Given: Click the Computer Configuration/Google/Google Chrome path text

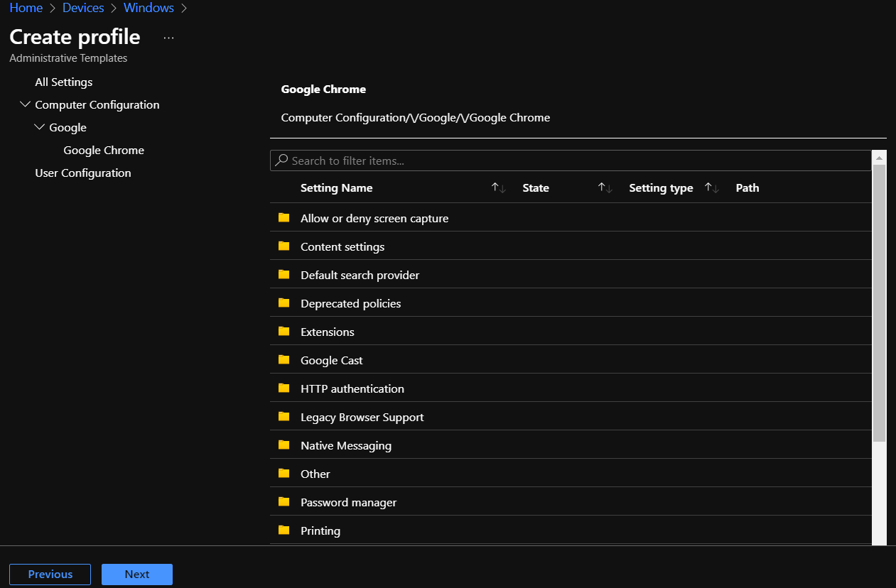Looking at the screenshot, I should coord(416,118).
